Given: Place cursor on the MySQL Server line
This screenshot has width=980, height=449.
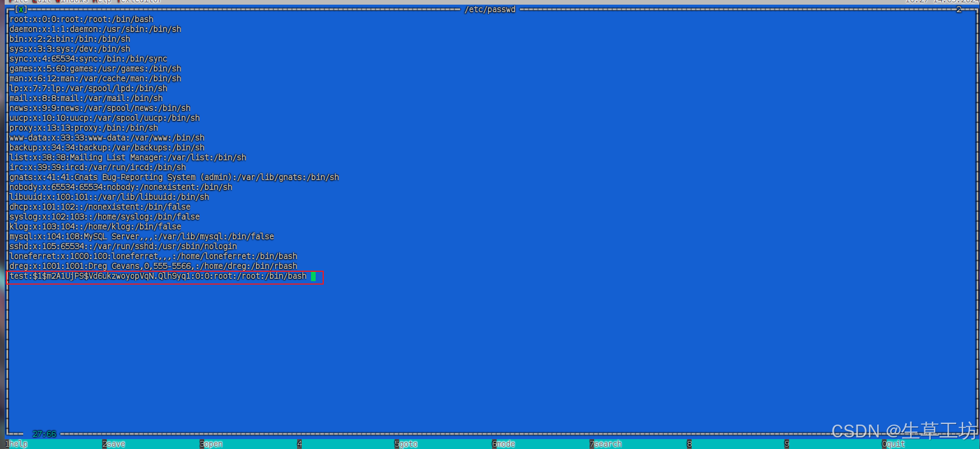Looking at the screenshot, I should [142, 236].
